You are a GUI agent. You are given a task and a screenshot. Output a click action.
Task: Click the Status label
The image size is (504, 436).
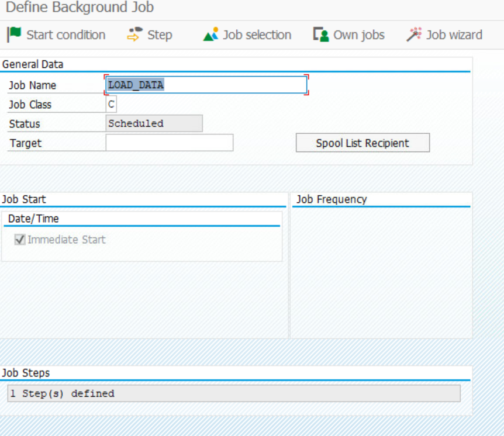(x=25, y=124)
